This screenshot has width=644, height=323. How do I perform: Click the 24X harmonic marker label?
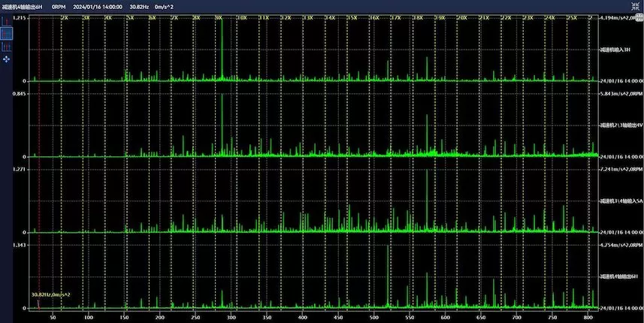click(550, 17)
